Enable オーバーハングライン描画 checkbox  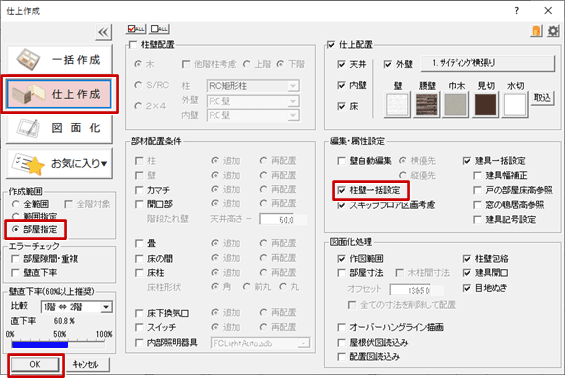pyautogui.click(x=342, y=327)
